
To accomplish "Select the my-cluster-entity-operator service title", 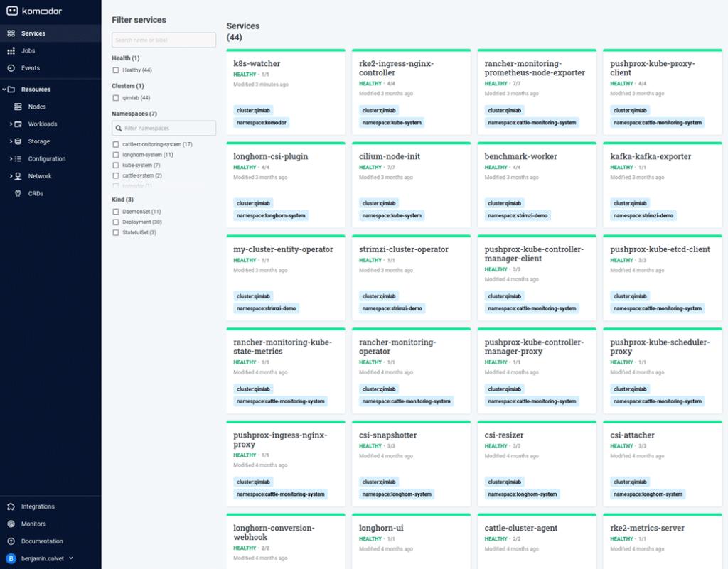I will tap(283, 249).
